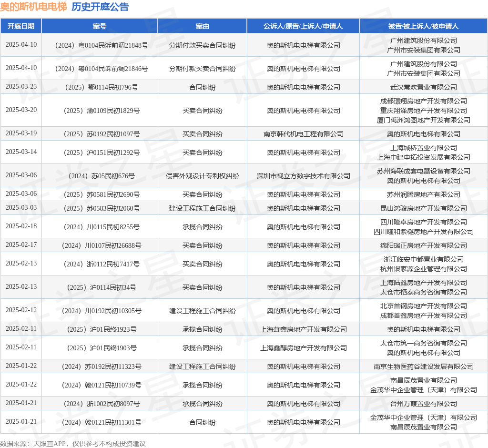Image resolution: width=488 pixels, height=448 pixels.
Task: Click case number 苏0581民初2690号
Action: pos(102,195)
